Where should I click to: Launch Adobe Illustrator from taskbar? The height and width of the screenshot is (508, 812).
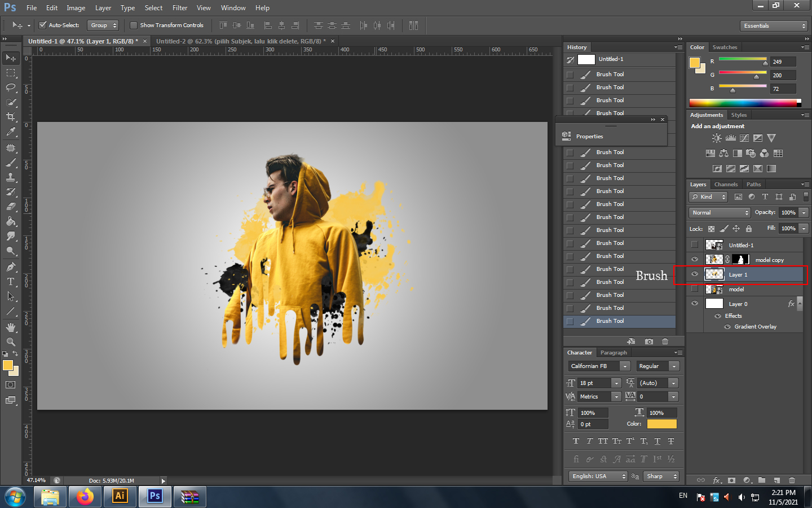point(120,496)
